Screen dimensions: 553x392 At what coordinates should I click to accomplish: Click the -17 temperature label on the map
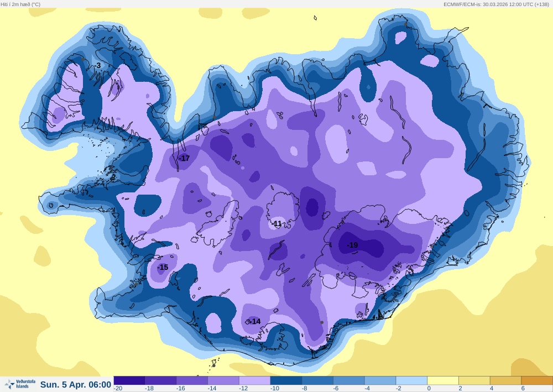tap(184, 158)
